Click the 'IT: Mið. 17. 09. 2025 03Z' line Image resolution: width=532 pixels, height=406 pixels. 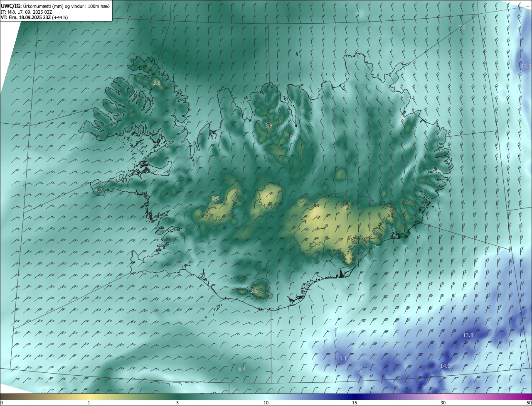click(x=26, y=12)
